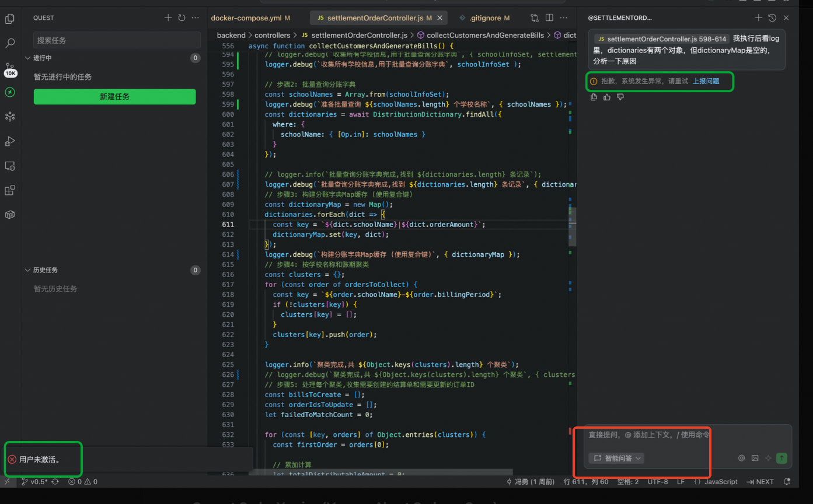This screenshot has height=504, width=813.
Task: Click the 上报问题 link
Action: coord(706,81)
